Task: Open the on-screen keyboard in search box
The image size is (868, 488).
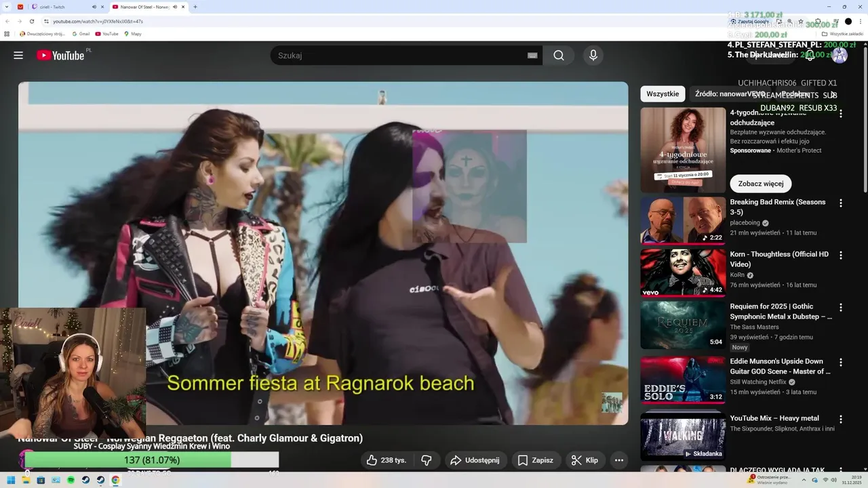Action: tap(532, 56)
